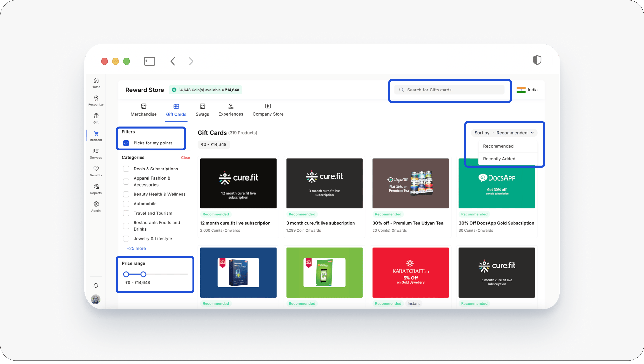Click the Instant tag on KARATCRAFT card
The height and width of the screenshot is (364, 644).
tap(413, 304)
